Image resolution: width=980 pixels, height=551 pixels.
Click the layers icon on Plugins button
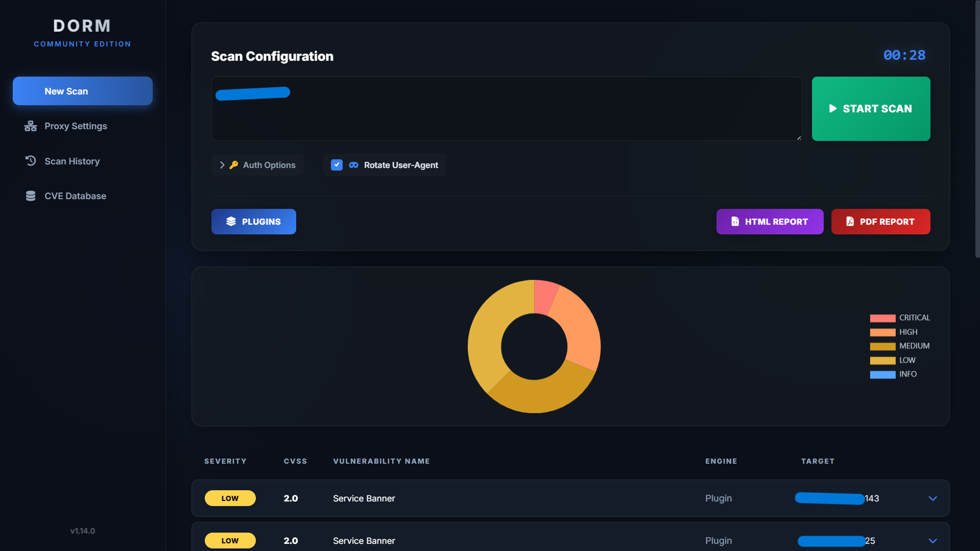coord(231,221)
